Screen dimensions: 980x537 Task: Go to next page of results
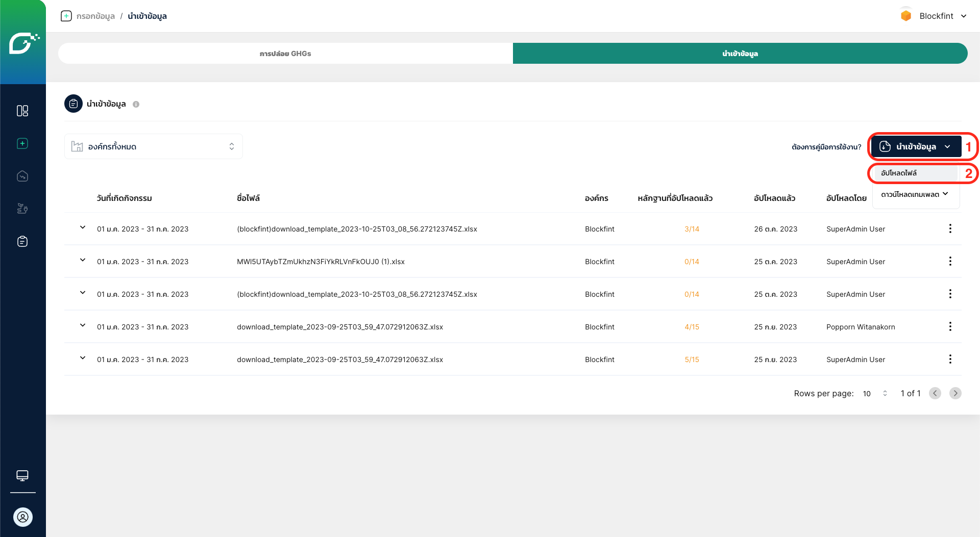click(x=955, y=393)
